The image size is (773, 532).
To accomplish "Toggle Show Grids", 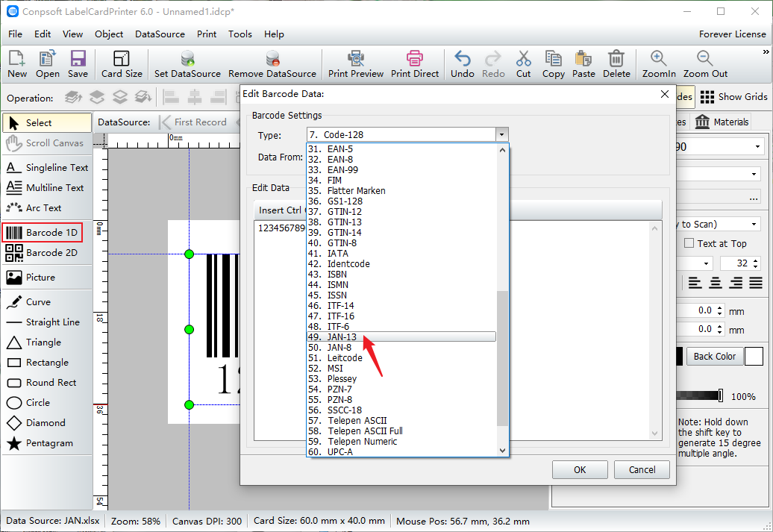I will 733,97.
